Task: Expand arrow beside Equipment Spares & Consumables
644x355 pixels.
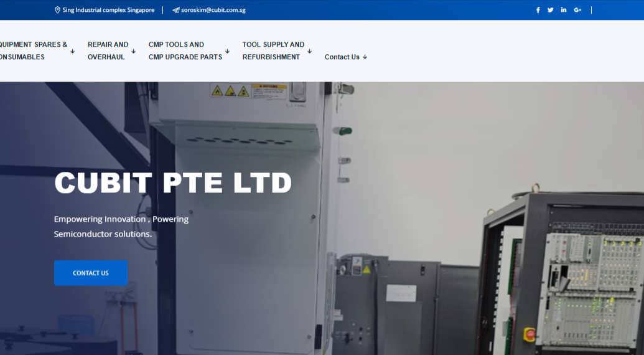Action: tap(73, 51)
